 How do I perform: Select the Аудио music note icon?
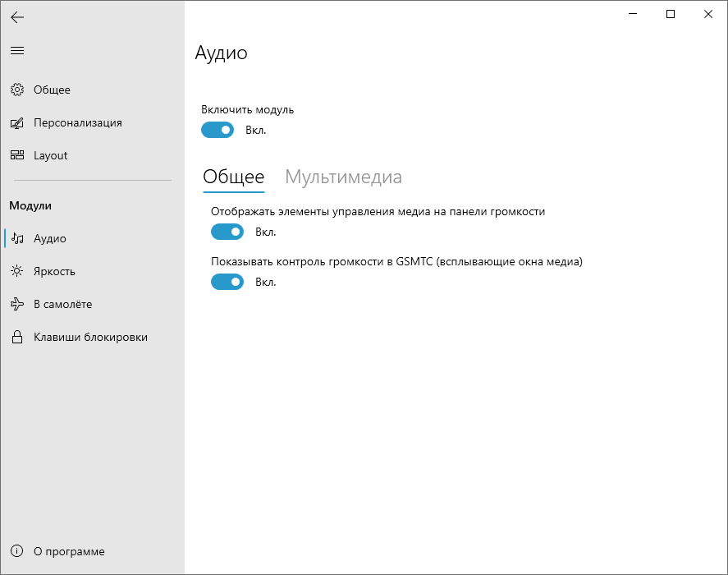coord(17,238)
